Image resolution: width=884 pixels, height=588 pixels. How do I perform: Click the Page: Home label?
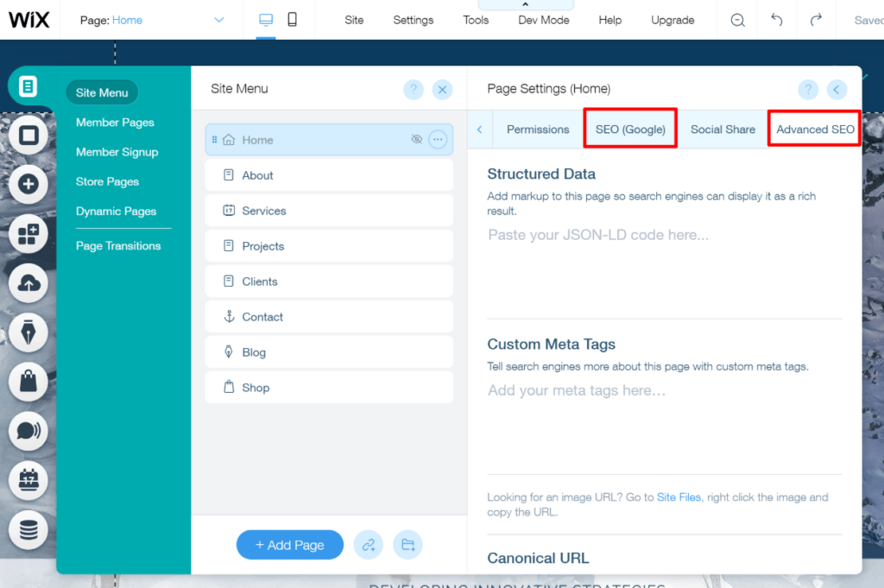pyautogui.click(x=111, y=21)
